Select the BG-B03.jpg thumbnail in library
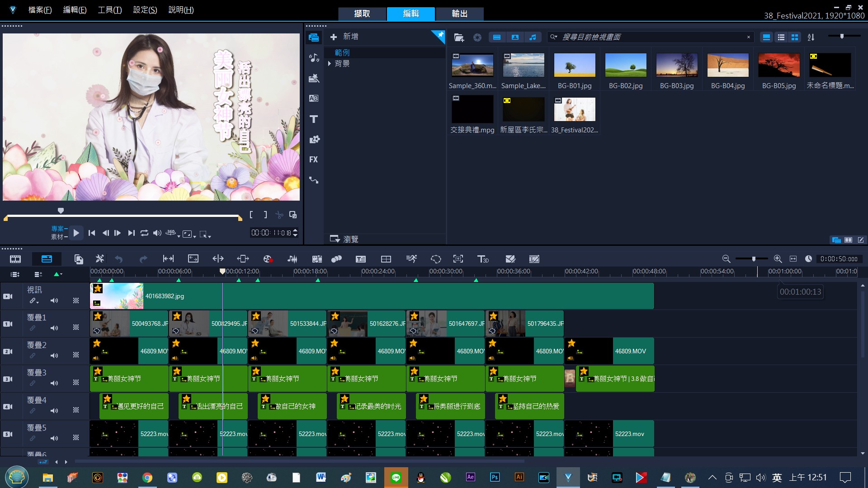The height and width of the screenshot is (488, 868). coord(676,65)
